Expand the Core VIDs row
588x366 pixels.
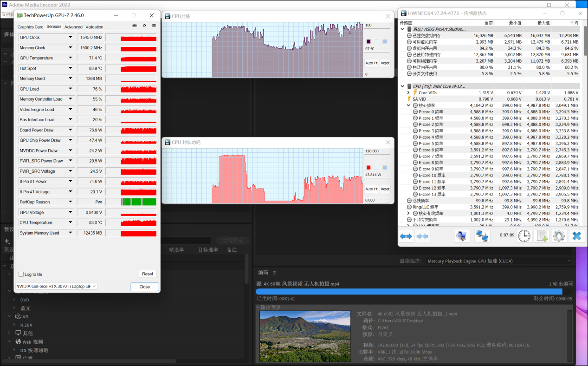(x=408, y=93)
